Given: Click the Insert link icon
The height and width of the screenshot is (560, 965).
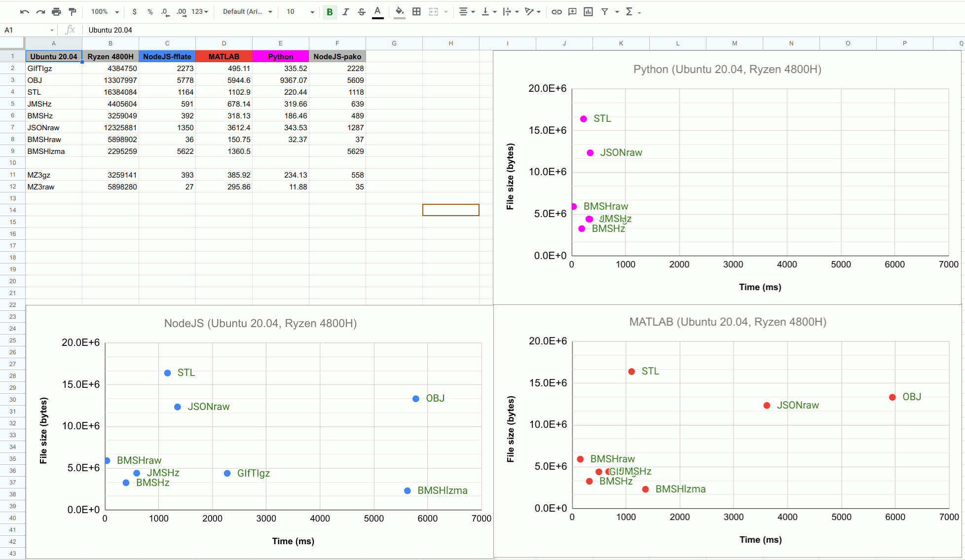Looking at the screenshot, I should click(x=557, y=12).
